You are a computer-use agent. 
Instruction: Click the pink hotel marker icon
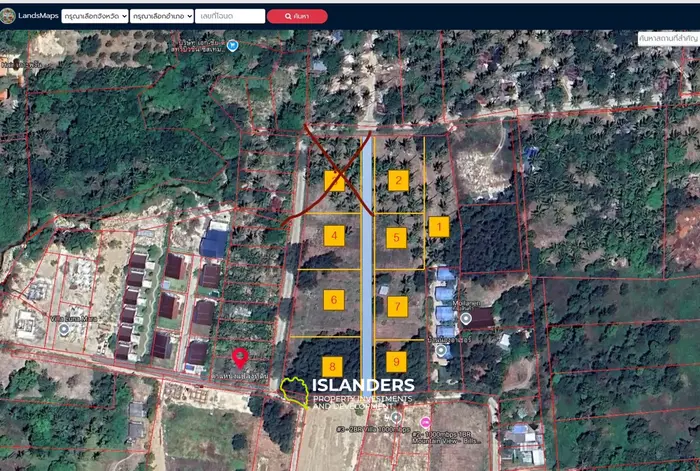[426, 421]
